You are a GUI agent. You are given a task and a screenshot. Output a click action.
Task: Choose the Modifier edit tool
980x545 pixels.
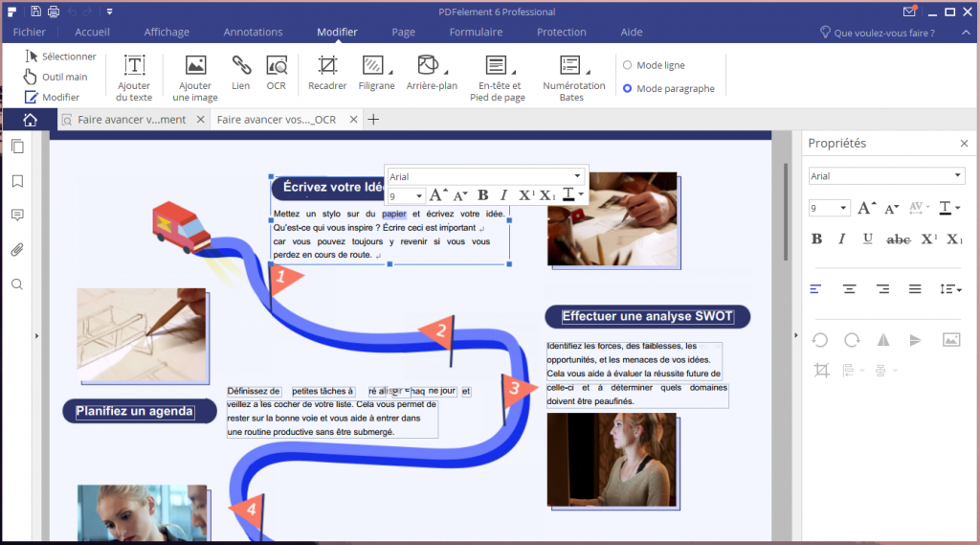point(53,97)
